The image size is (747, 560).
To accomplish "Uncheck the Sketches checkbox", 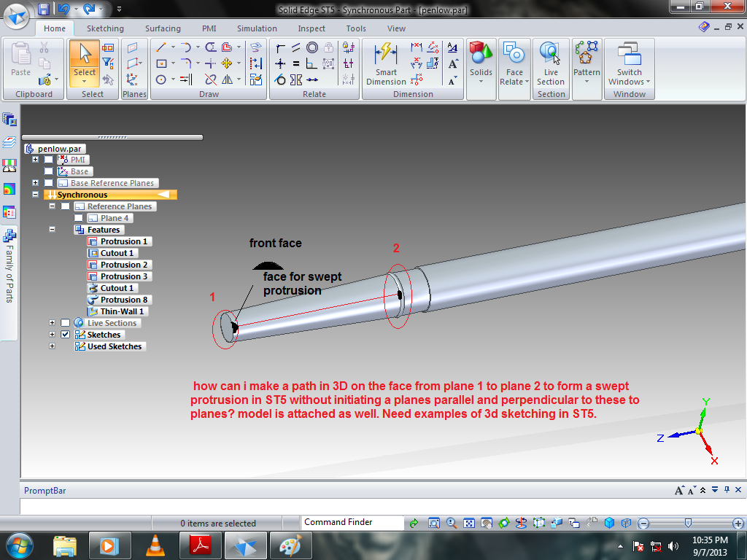I will point(65,335).
